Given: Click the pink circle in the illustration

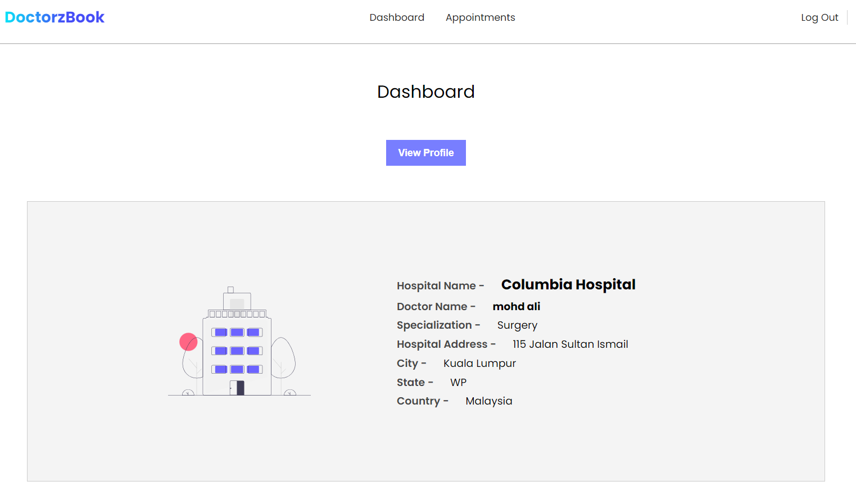Looking at the screenshot, I should pyautogui.click(x=188, y=342).
